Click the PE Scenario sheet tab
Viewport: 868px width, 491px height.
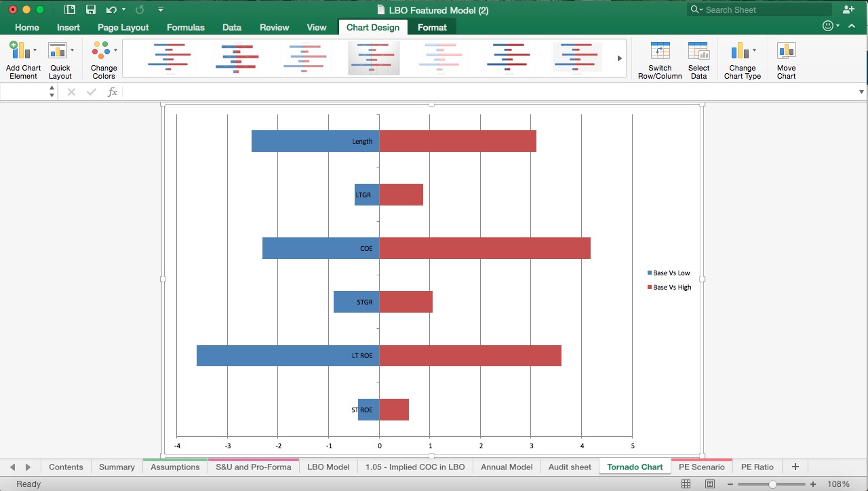pyautogui.click(x=702, y=467)
